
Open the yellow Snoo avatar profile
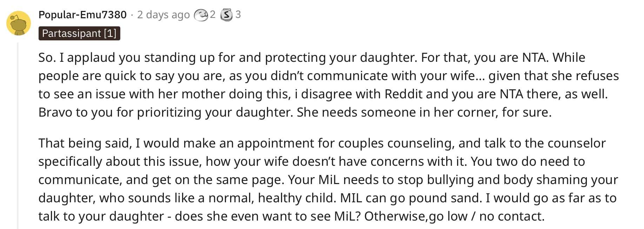(19, 23)
